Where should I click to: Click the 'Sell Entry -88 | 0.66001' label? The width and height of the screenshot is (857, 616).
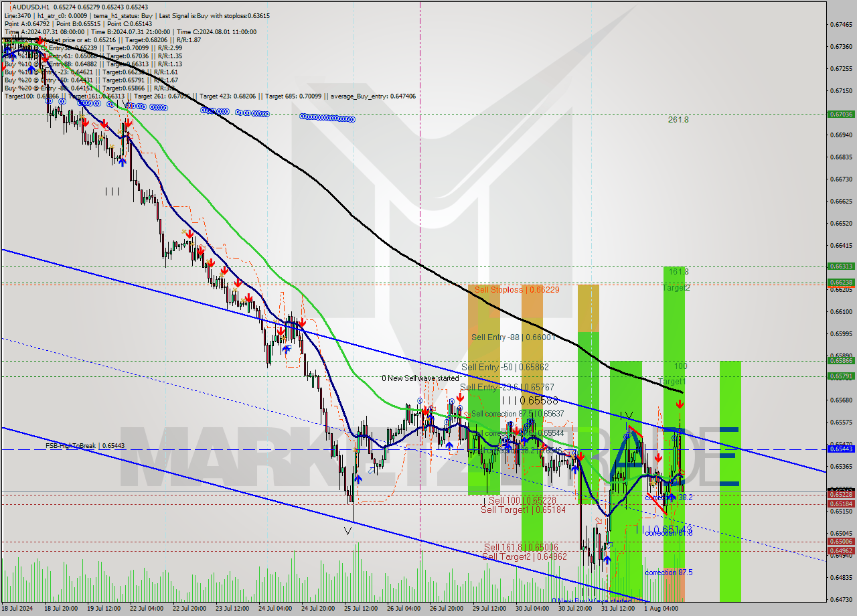pyautogui.click(x=514, y=337)
